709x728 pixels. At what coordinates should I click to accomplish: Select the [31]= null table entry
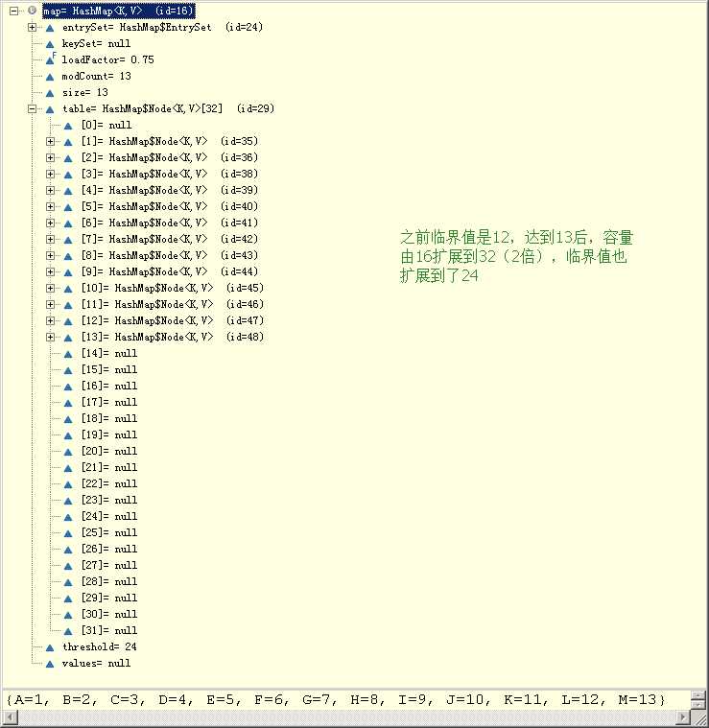(x=109, y=630)
